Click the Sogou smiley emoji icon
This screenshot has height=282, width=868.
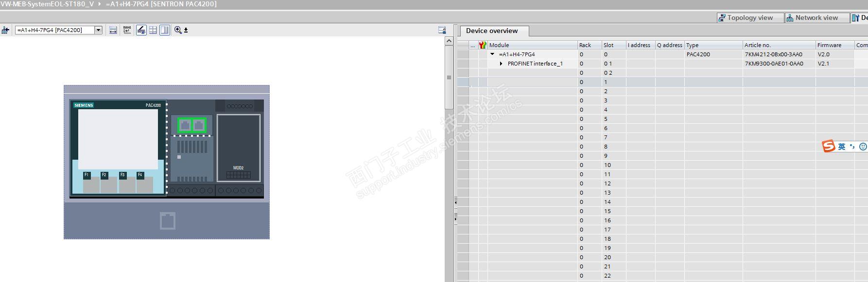coord(863,146)
